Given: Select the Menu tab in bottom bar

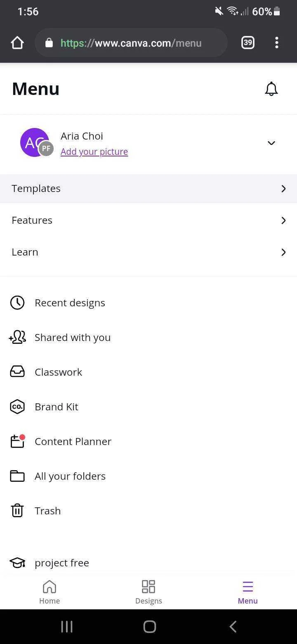Looking at the screenshot, I should click(247, 592).
